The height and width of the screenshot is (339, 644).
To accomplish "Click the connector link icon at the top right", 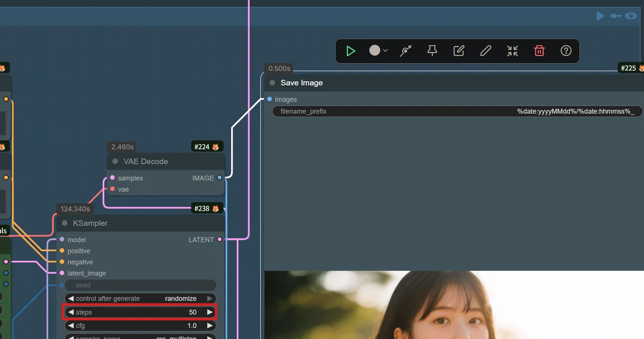I will point(616,16).
